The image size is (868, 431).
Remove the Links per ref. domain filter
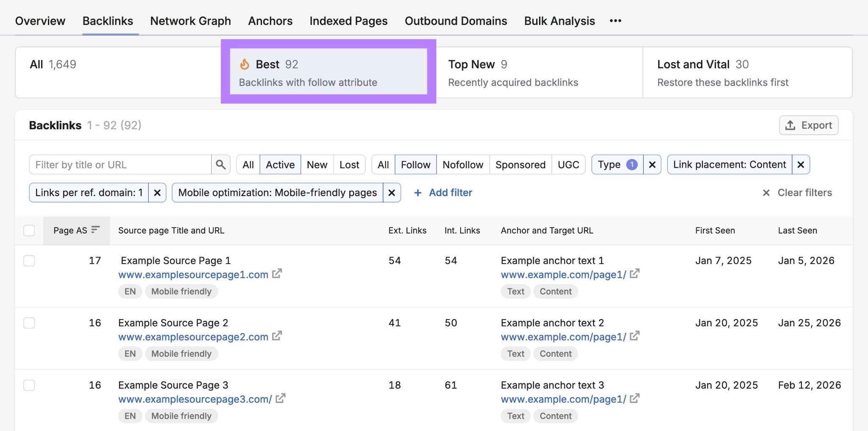pos(157,193)
